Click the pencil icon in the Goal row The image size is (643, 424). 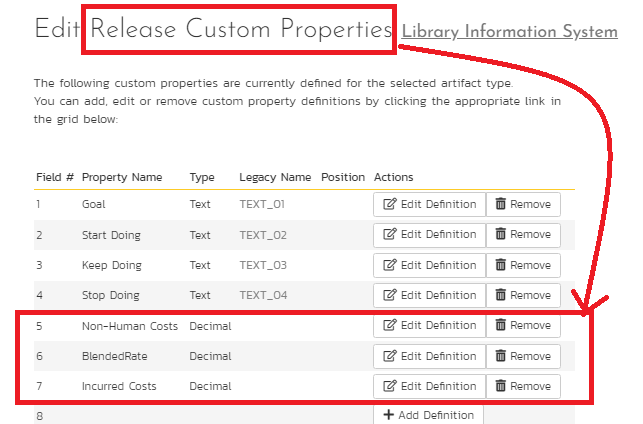pyautogui.click(x=390, y=204)
